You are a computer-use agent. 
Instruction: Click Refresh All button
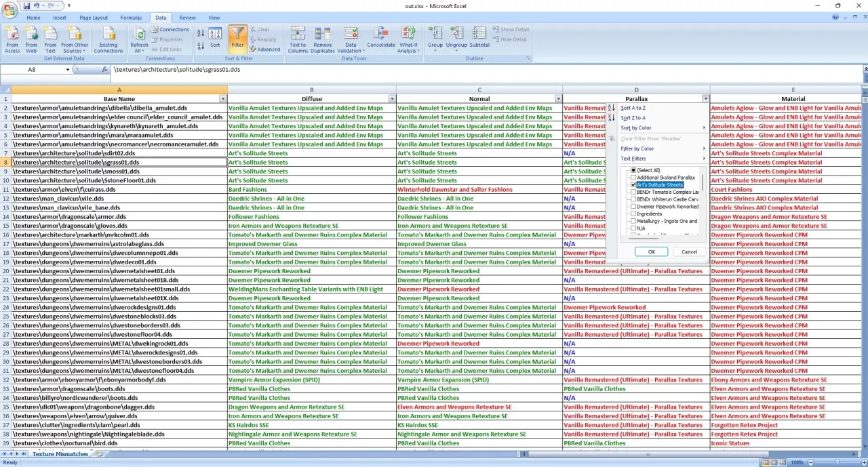pos(139,40)
